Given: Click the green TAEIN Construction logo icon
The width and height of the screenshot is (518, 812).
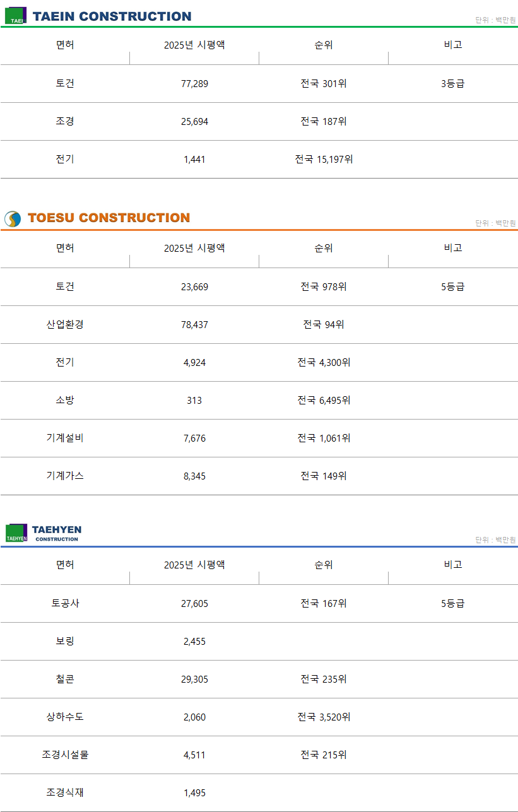Looking at the screenshot, I should (x=16, y=16).
